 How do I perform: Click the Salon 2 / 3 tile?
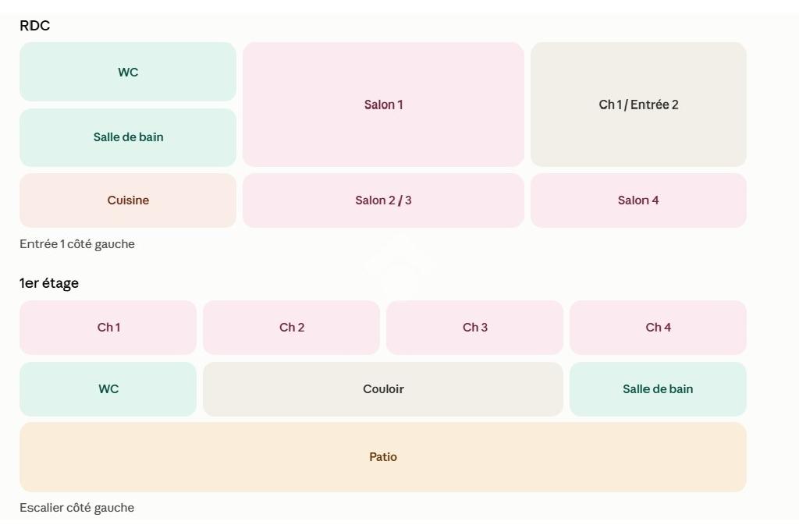[x=383, y=200]
